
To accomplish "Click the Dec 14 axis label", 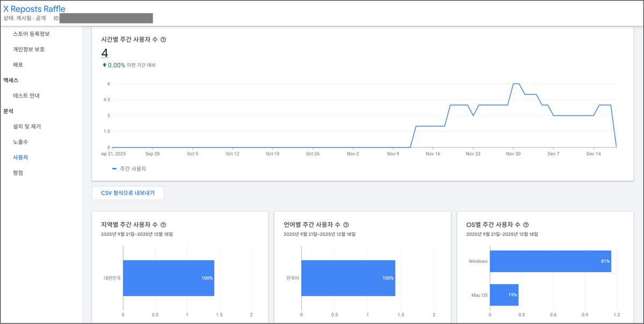I will pos(594,154).
